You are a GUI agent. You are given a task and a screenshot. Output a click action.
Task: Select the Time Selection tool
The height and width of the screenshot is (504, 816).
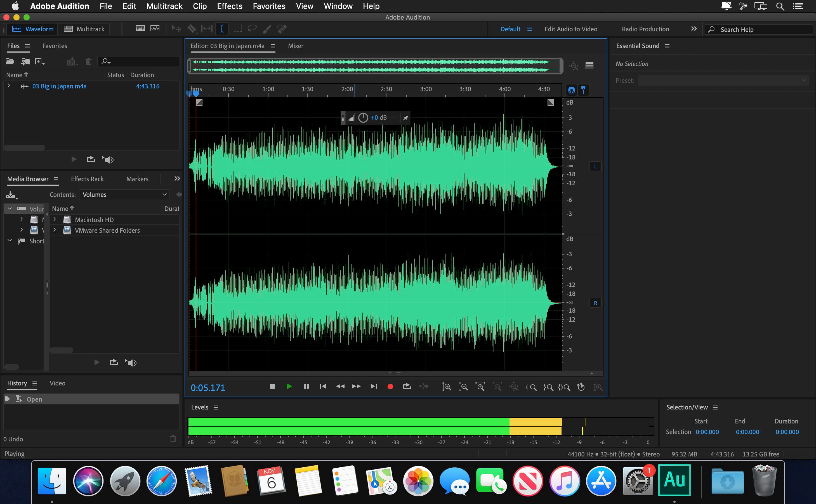221,29
